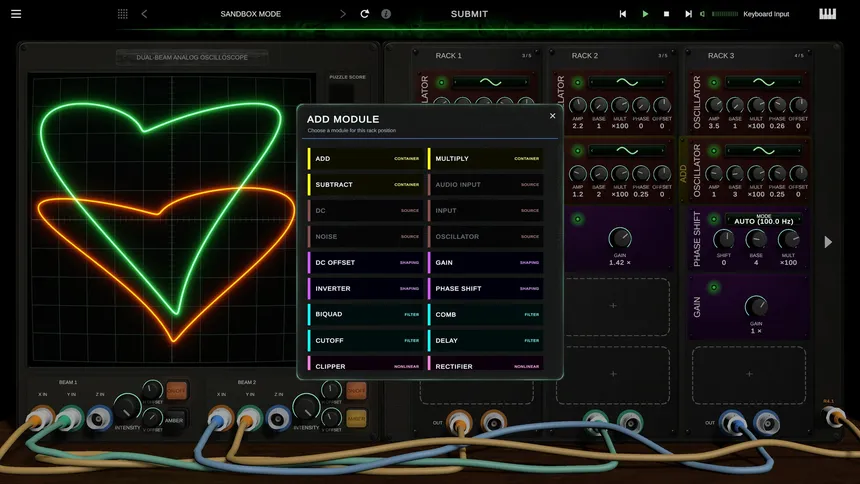This screenshot has height=484, width=860.
Task: Toggle power LED on Rack 3 Phase Shift
Action: (x=714, y=220)
